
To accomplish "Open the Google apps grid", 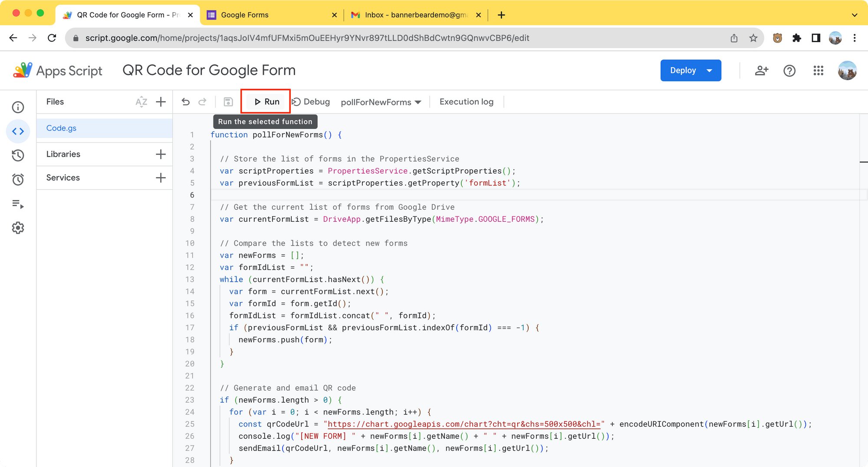I will [x=818, y=70].
